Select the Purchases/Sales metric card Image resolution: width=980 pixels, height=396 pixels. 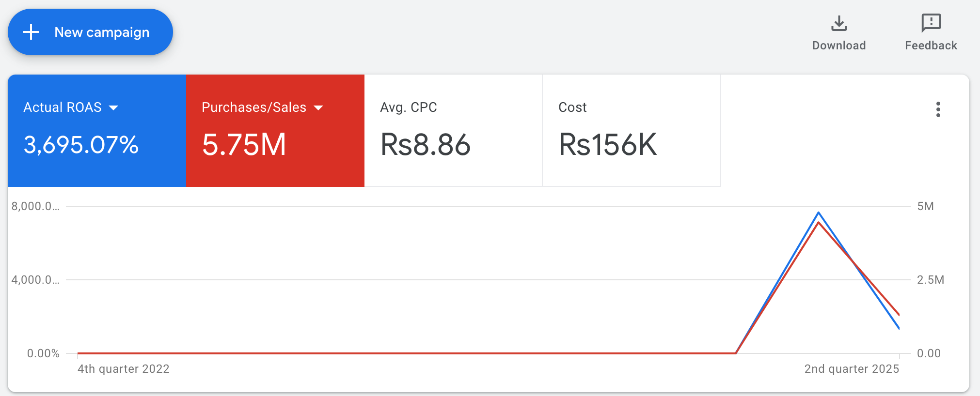coord(274,131)
